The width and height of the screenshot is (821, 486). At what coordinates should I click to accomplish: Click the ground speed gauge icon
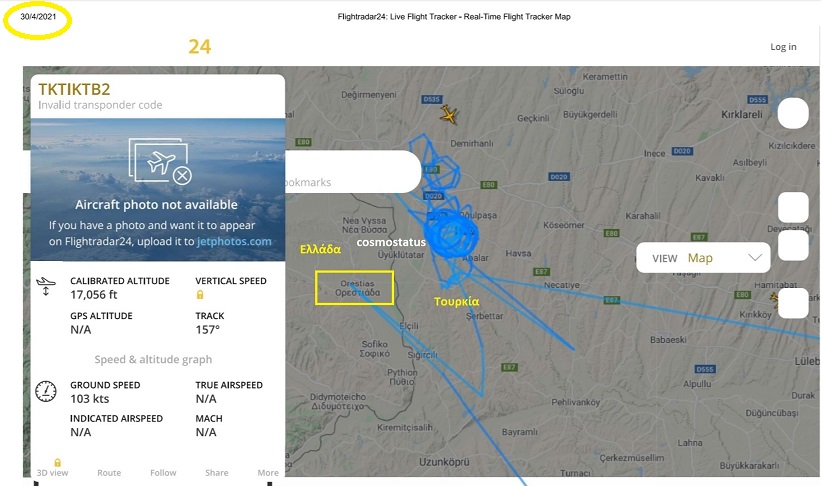pyautogui.click(x=46, y=391)
